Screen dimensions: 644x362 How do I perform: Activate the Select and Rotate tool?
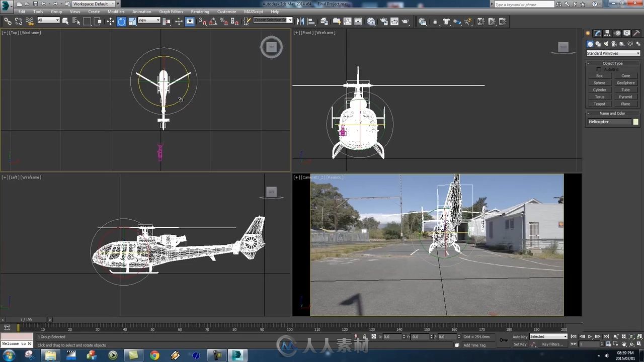(x=121, y=21)
